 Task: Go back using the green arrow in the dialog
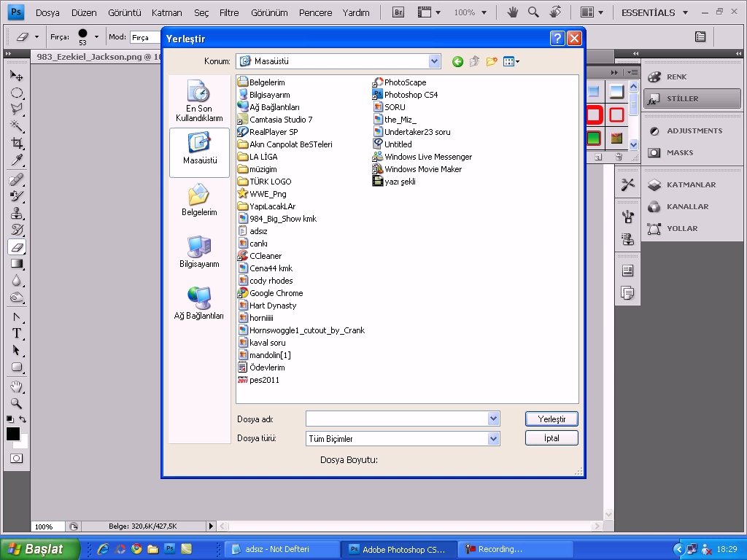pos(457,61)
